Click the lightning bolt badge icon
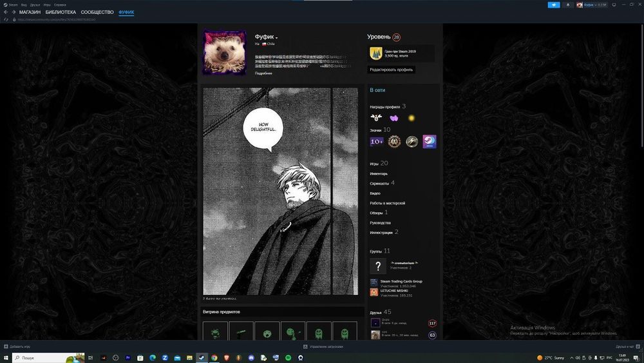The image size is (644, 363). point(412,142)
